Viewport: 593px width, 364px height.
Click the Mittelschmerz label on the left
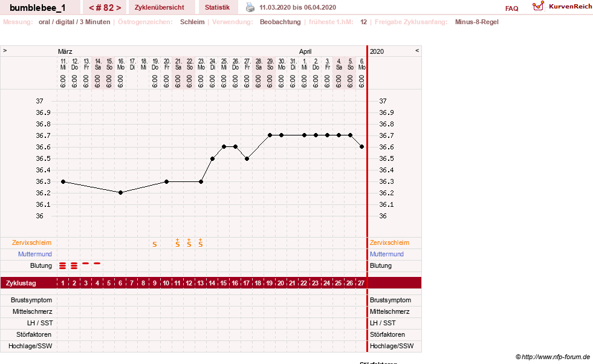[33, 311]
